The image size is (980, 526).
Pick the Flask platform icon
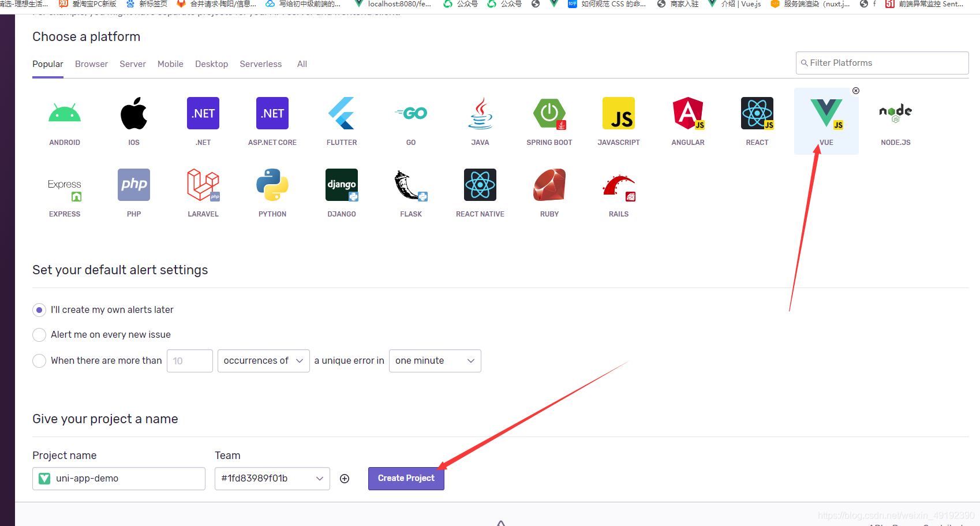coord(411,185)
